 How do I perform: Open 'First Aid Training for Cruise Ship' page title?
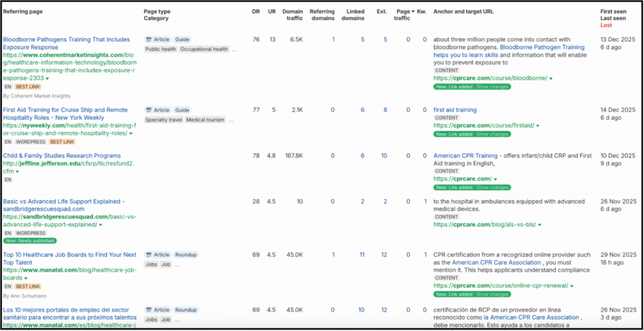tap(65, 114)
